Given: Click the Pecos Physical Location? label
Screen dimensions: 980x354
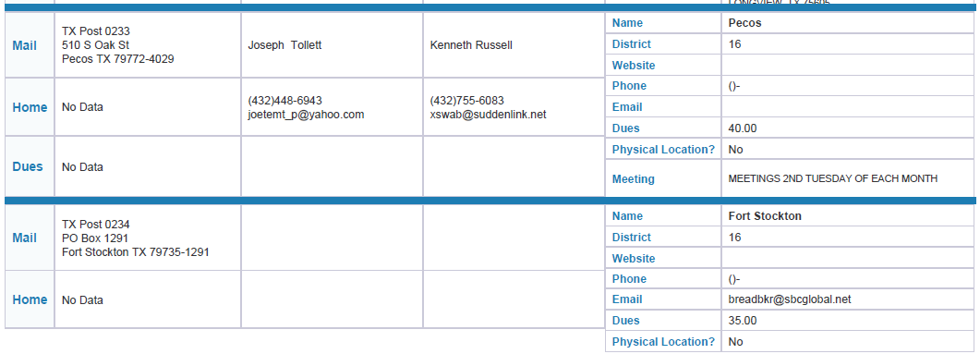Looking at the screenshot, I should [x=663, y=150].
